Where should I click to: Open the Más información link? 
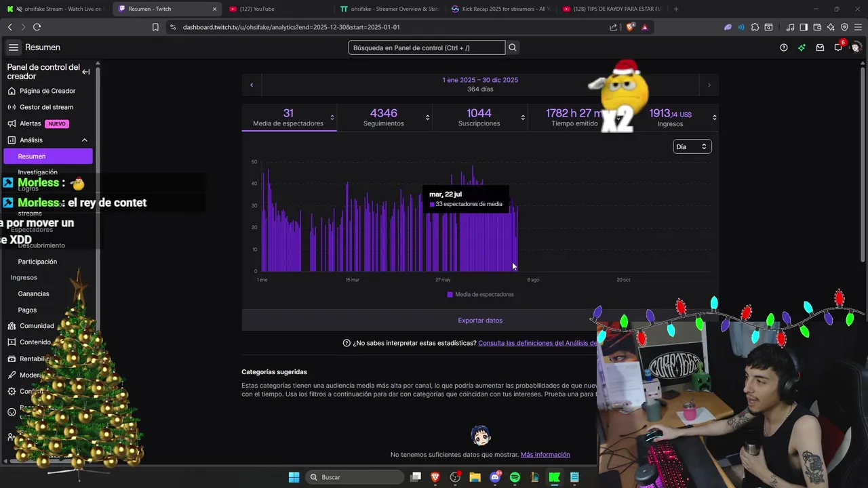545,455
